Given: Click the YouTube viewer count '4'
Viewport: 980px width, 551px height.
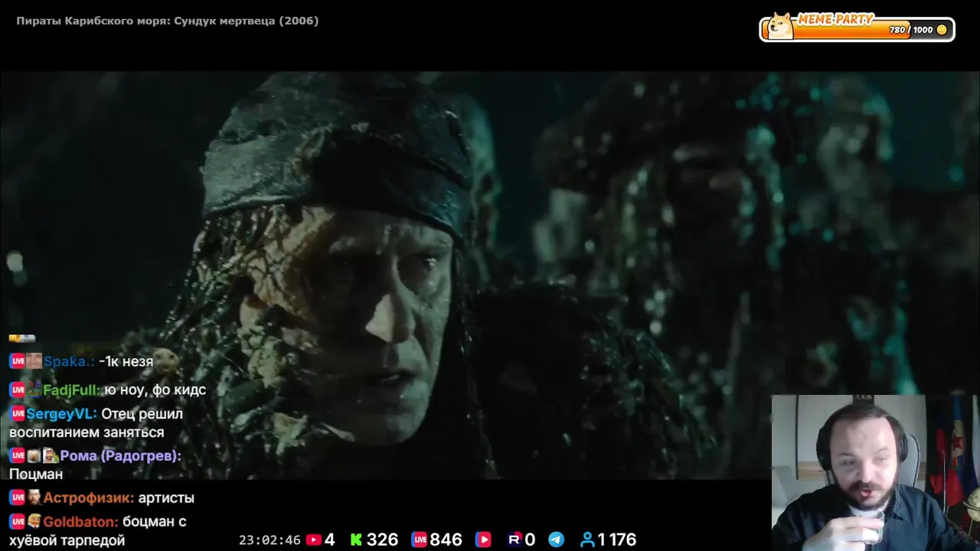Looking at the screenshot, I should (x=330, y=540).
